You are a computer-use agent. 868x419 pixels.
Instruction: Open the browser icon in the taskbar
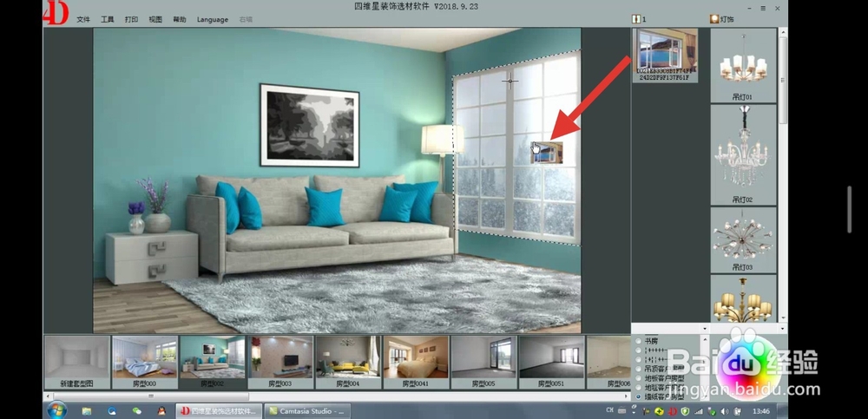click(x=112, y=410)
